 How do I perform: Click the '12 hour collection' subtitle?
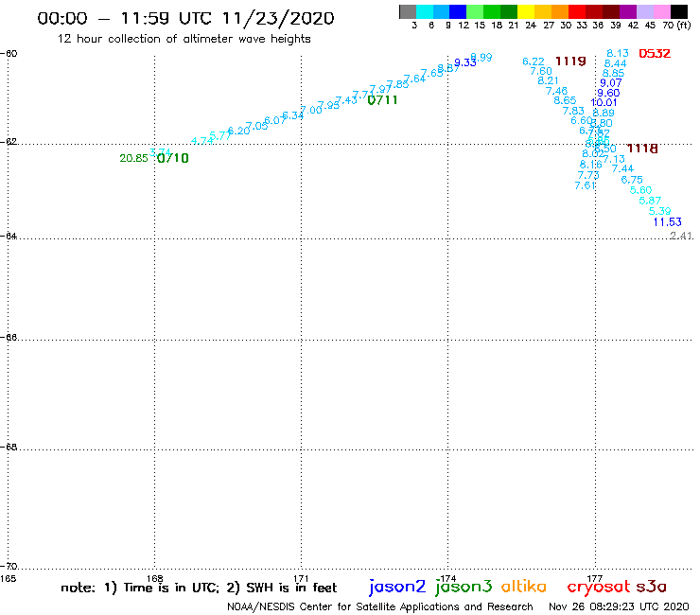(x=184, y=39)
